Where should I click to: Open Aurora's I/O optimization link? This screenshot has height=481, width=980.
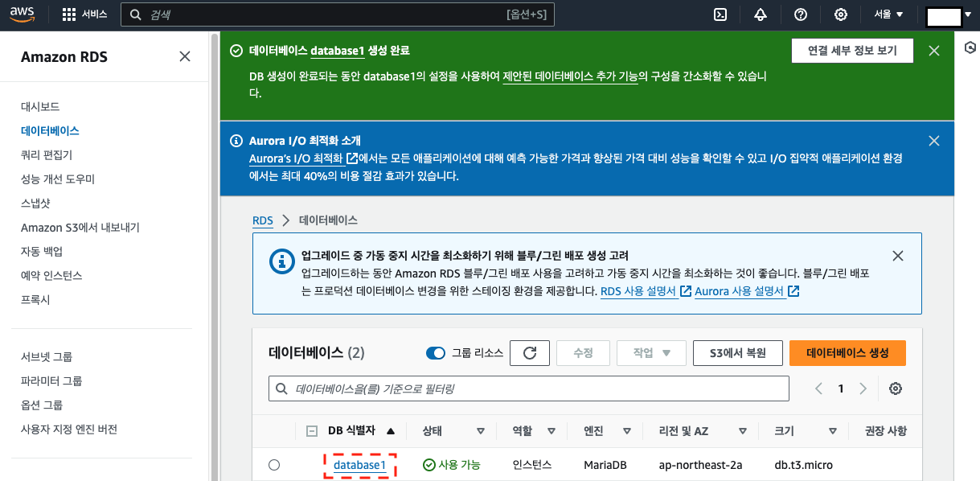point(303,158)
